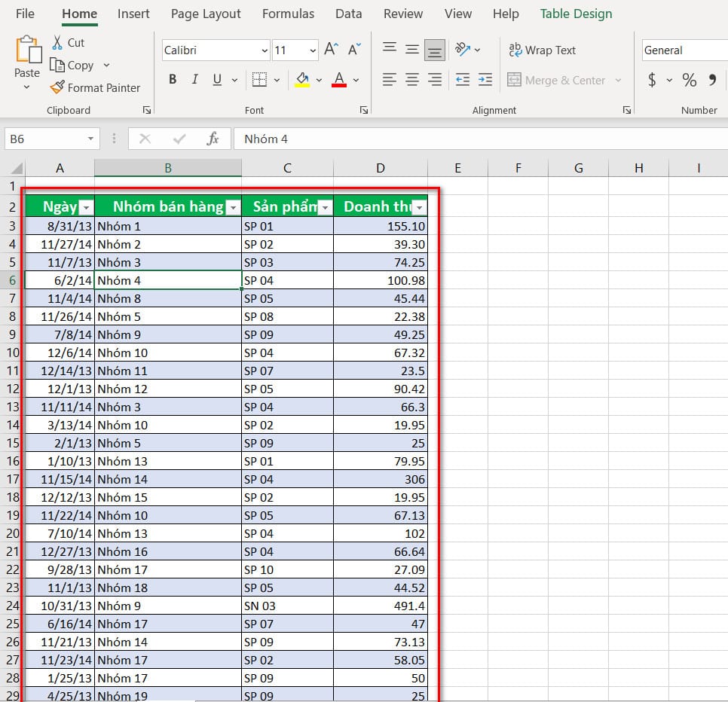728x702 pixels.
Task: Click the Copy button
Action: [72, 66]
